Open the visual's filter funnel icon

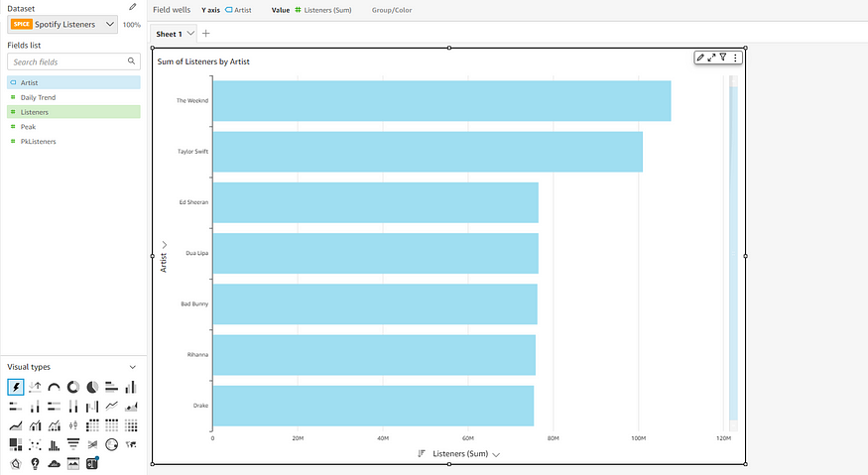[723, 58]
